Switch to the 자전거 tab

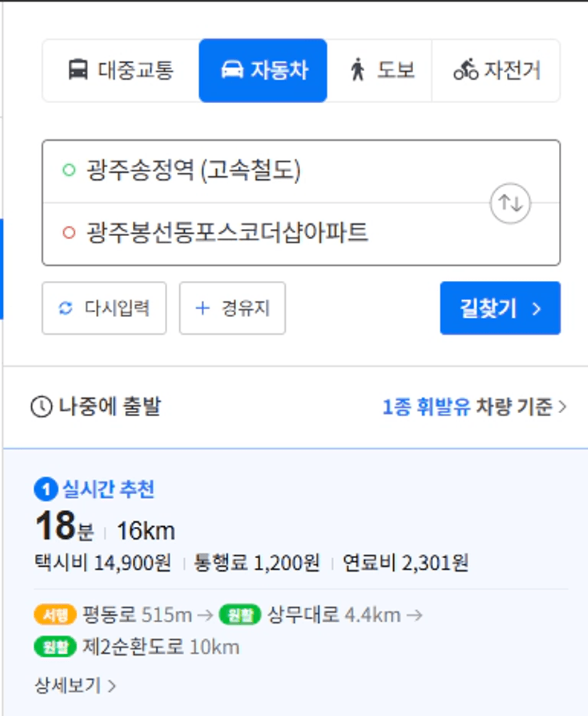pyautogui.click(x=496, y=70)
